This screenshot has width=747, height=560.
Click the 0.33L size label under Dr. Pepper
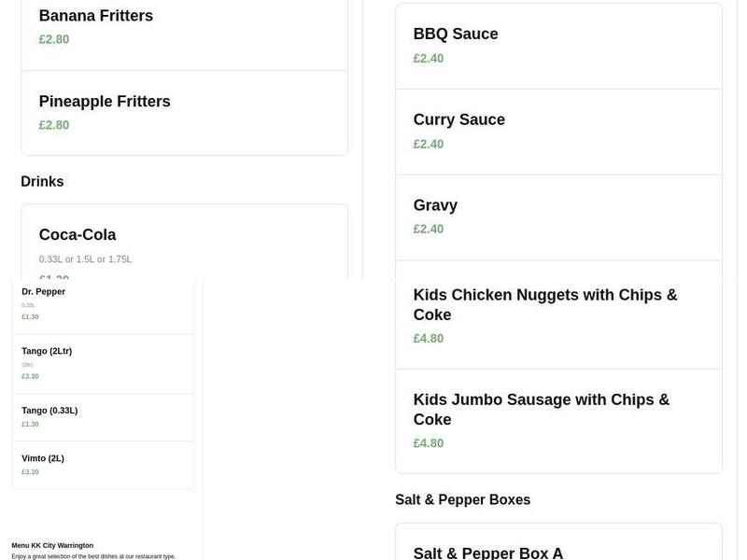point(27,304)
